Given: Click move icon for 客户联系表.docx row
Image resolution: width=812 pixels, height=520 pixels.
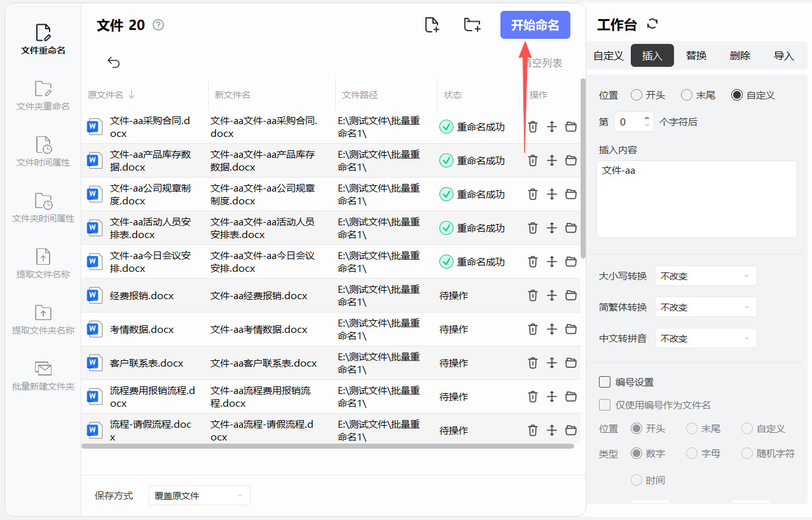Looking at the screenshot, I should pos(552,363).
